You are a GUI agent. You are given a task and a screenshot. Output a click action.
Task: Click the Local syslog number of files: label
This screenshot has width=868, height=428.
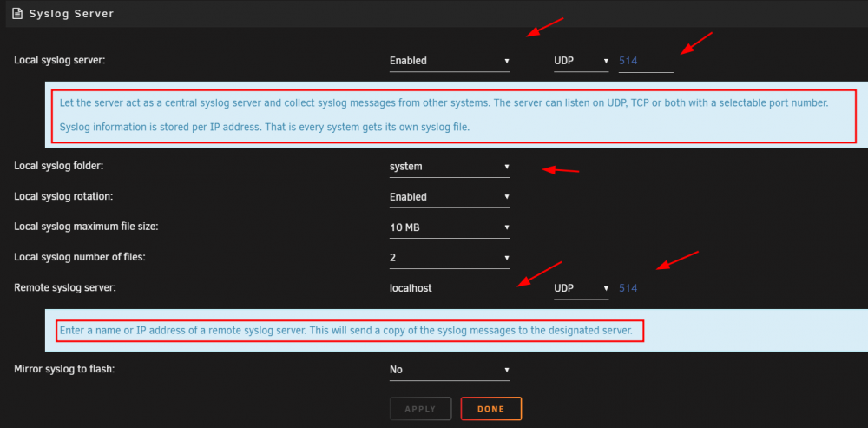(x=80, y=257)
